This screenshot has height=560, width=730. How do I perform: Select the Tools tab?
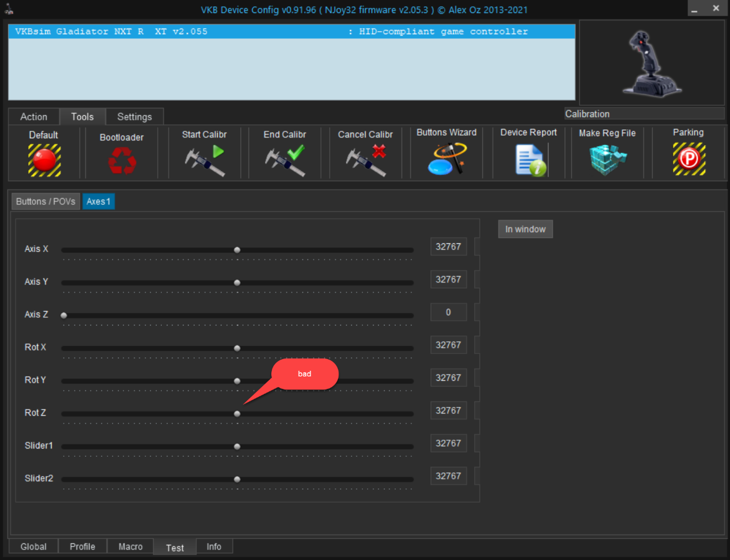click(82, 117)
